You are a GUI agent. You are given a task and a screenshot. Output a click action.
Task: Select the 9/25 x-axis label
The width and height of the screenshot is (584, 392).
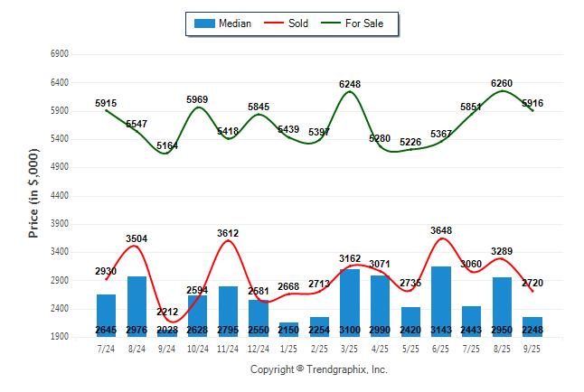click(532, 348)
